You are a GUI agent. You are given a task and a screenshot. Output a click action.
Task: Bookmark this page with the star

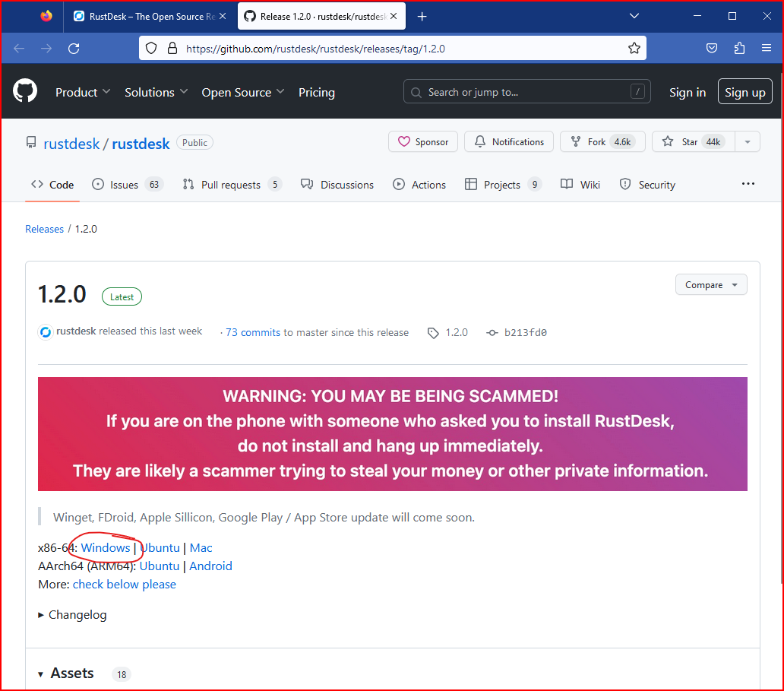634,49
